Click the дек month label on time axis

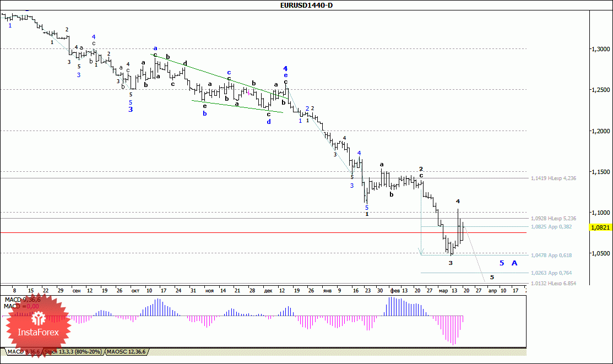(268, 291)
